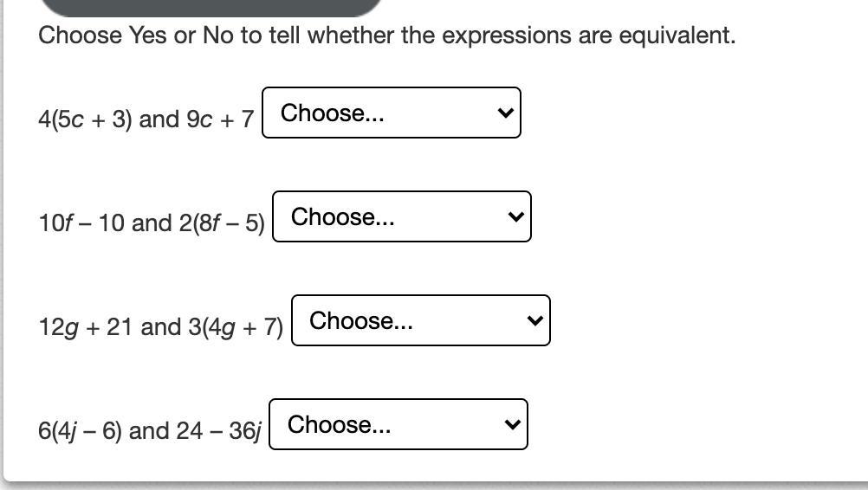Viewport: 868px width, 490px height.
Task: Click the chevron arrow on the second Choose... box
Action: 516,217
